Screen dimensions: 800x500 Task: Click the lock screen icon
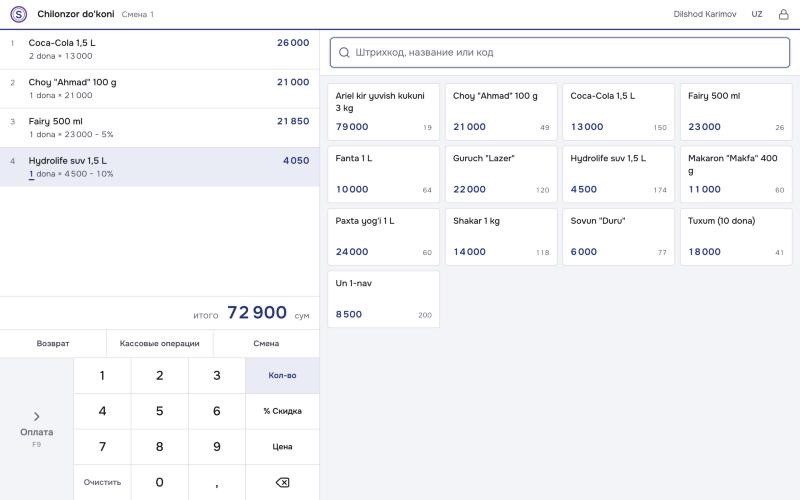[783, 14]
